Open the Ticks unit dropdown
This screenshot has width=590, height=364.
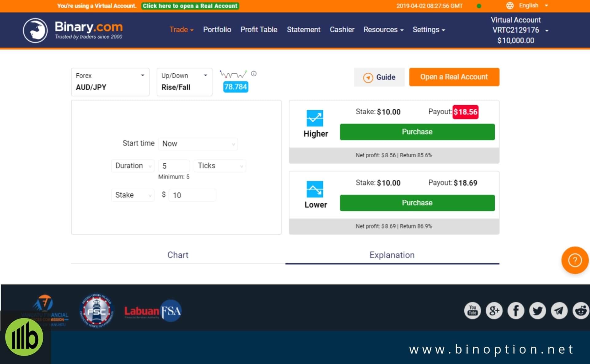tap(220, 166)
